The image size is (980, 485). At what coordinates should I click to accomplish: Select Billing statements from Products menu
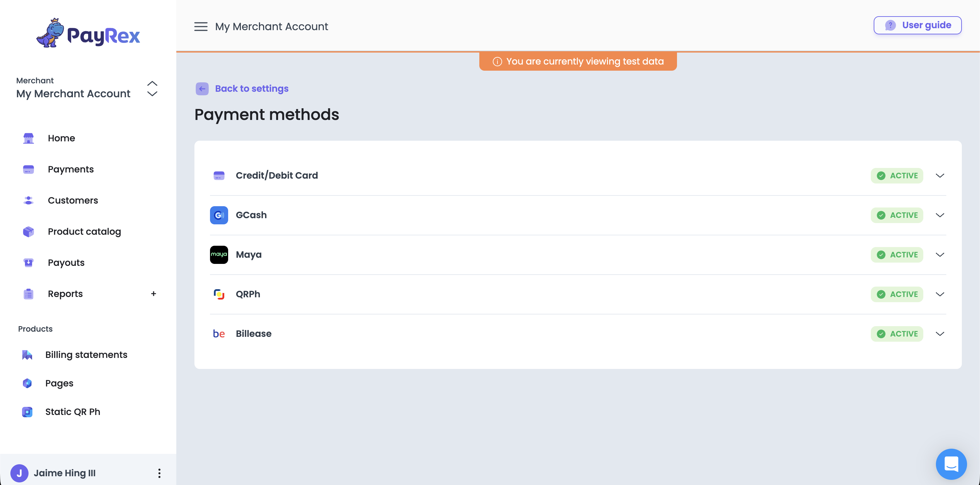point(86,354)
